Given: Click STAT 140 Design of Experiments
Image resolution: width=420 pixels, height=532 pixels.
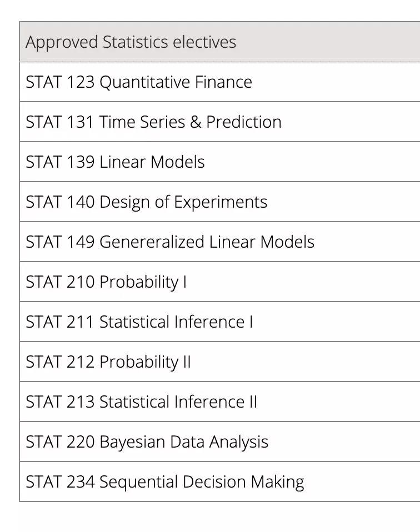Looking at the screenshot, I should pos(220,202).
